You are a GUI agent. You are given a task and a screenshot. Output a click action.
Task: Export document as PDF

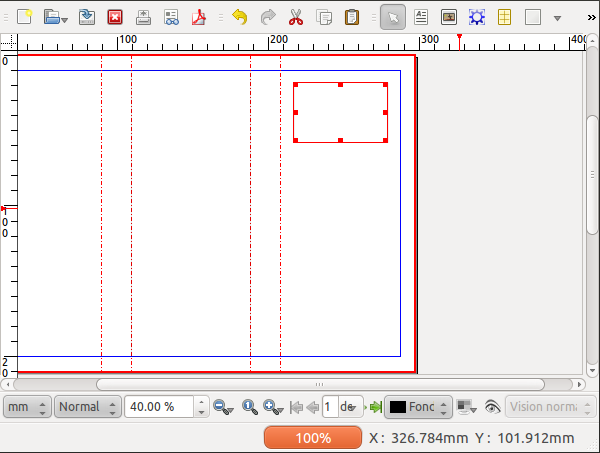(199, 17)
